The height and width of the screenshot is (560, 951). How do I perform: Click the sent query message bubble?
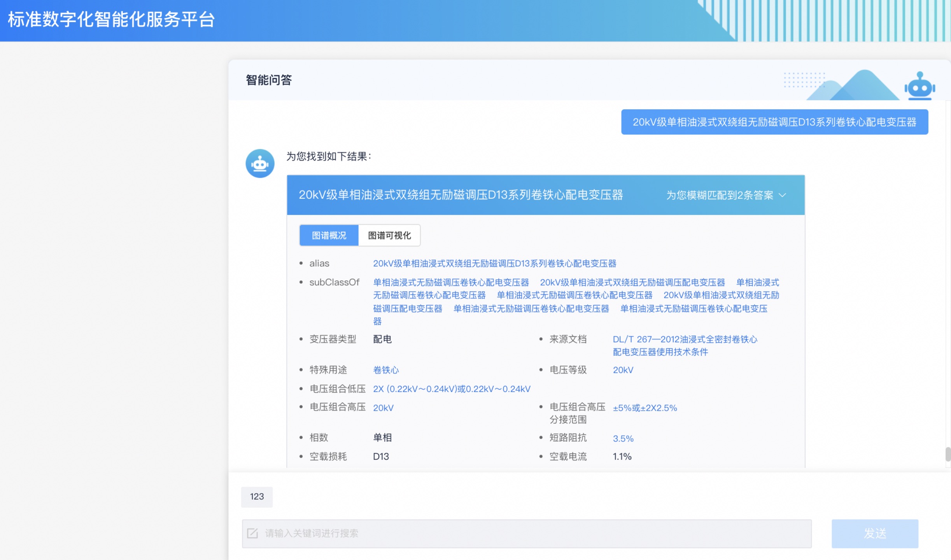click(x=774, y=122)
